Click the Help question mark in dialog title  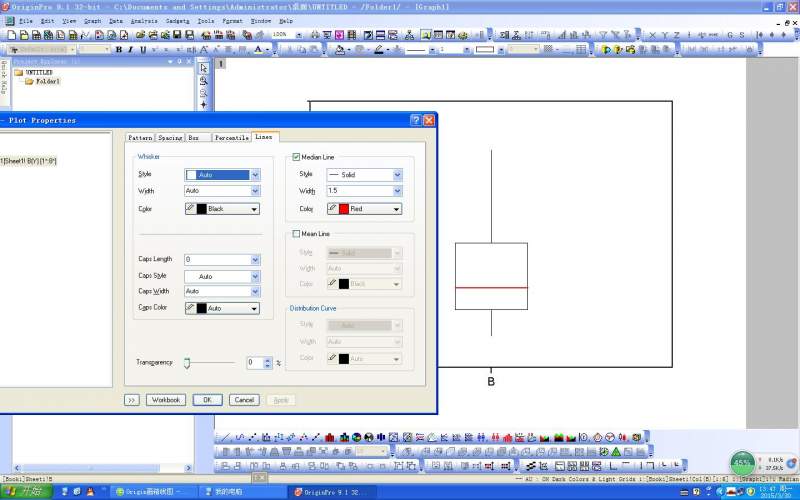click(416, 120)
